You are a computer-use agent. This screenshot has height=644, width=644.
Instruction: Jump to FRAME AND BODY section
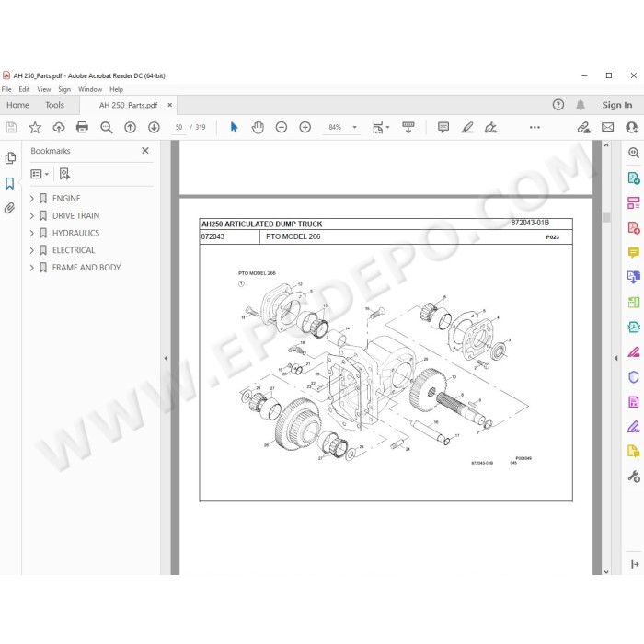coord(86,268)
